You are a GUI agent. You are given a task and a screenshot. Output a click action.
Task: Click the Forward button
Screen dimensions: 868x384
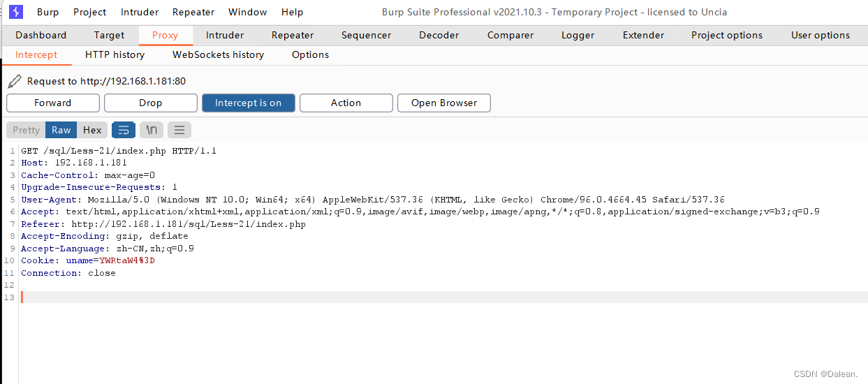(x=53, y=103)
